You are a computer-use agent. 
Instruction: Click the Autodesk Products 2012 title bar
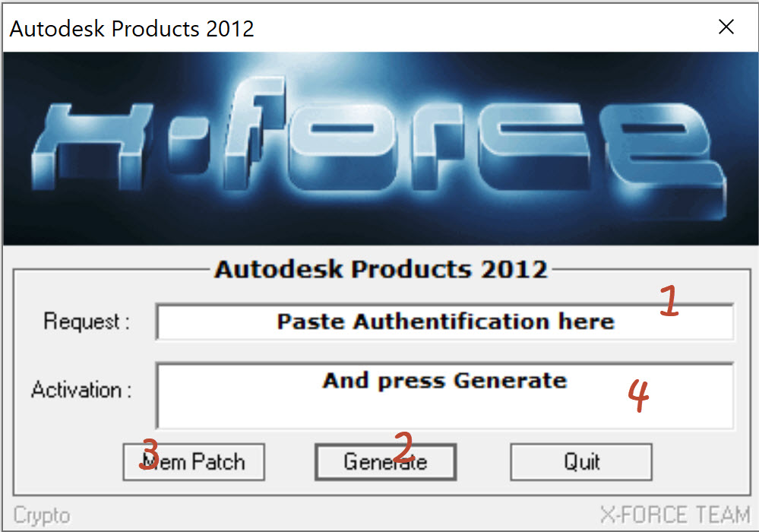304,27
